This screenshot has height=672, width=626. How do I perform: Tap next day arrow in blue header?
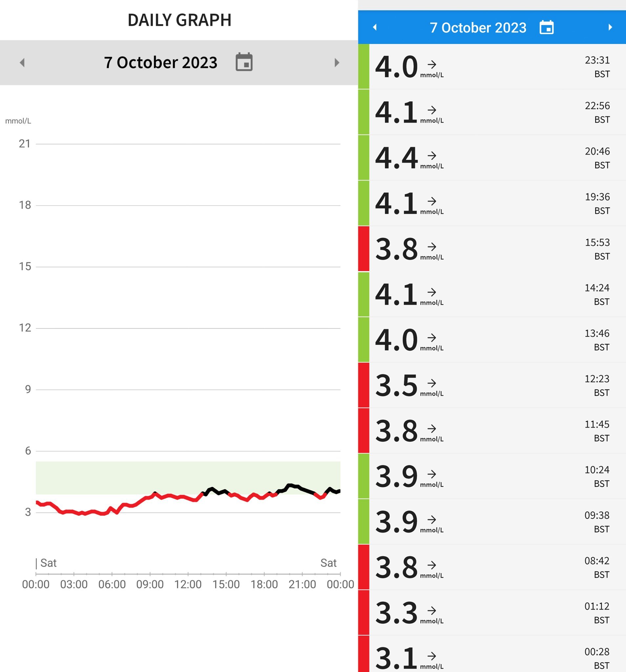(x=610, y=27)
